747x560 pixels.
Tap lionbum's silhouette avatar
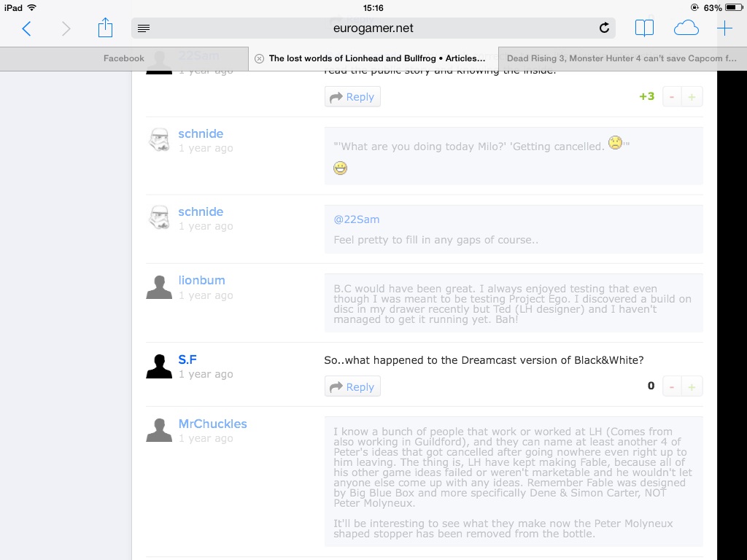pyautogui.click(x=159, y=287)
